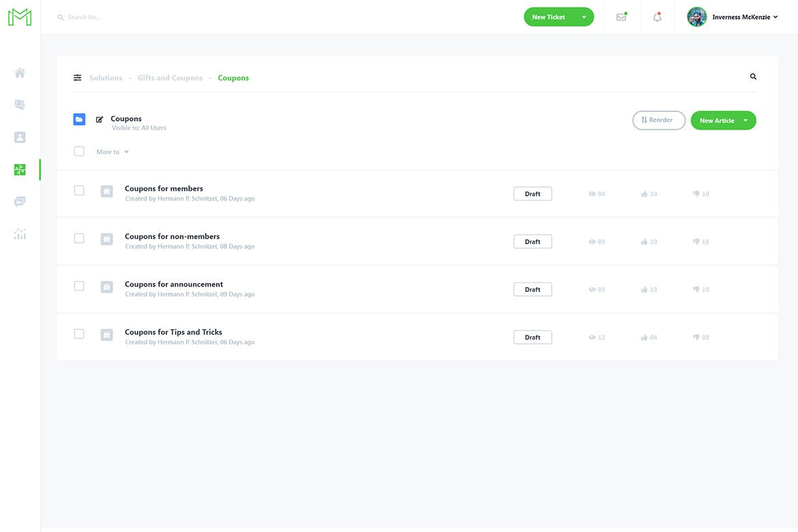Open the mail inbox icon

(x=621, y=17)
